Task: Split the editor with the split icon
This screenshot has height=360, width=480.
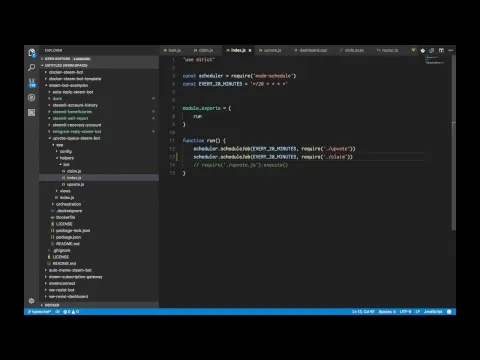Action: [441, 50]
